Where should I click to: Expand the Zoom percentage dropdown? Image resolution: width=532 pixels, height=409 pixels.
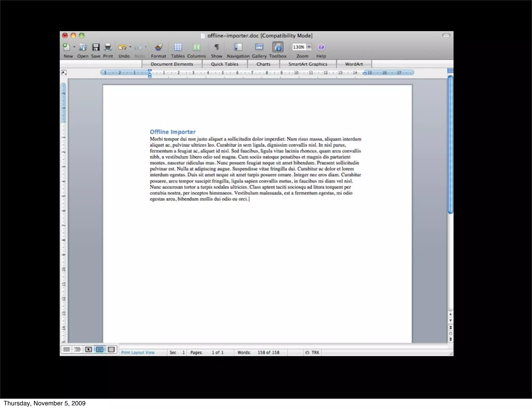coord(309,47)
